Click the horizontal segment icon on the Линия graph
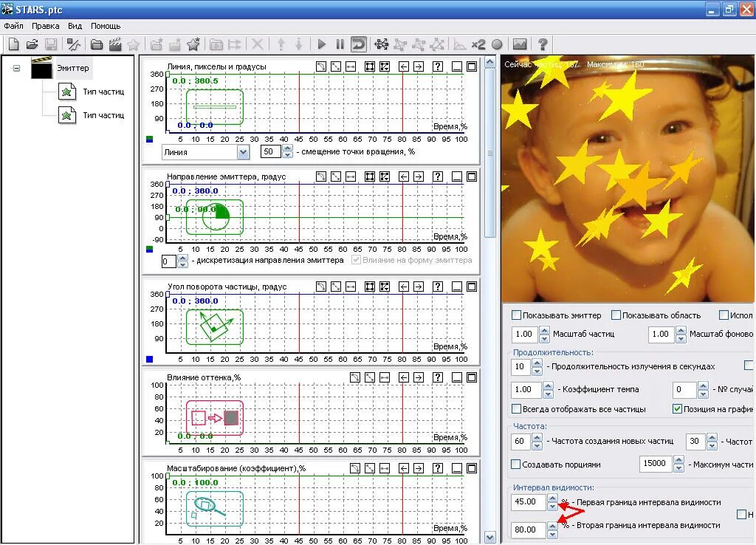Screen dimensions: 756x545 [x=351, y=66]
